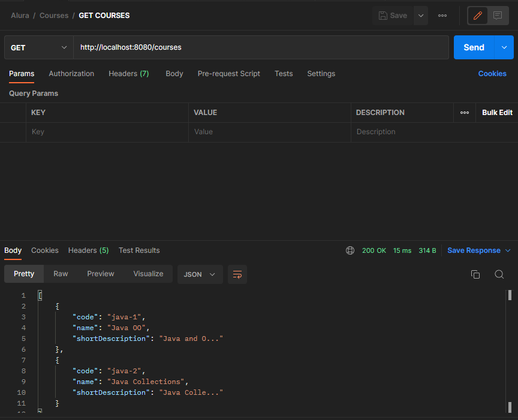Open the GET method dropdown
The height and width of the screenshot is (420, 518).
pyautogui.click(x=38, y=47)
